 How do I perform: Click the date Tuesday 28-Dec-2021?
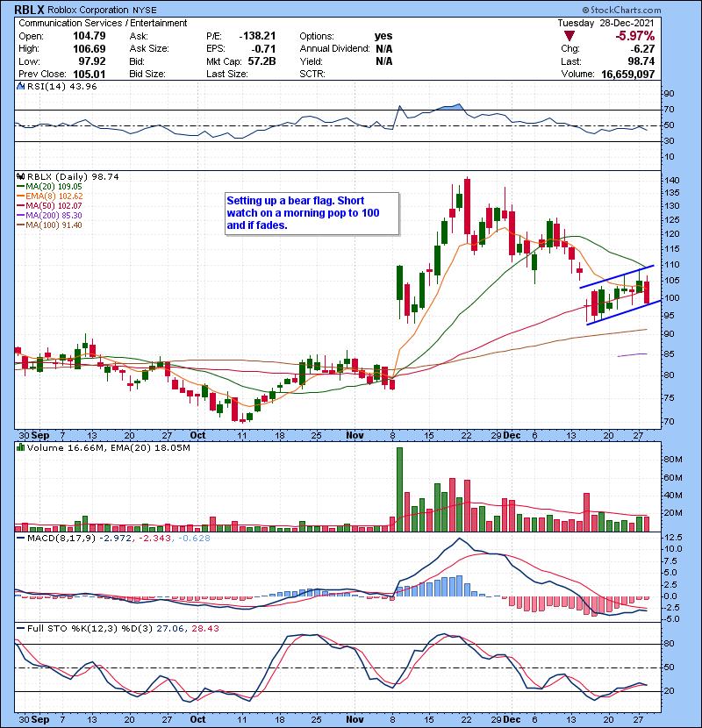pos(605,23)
